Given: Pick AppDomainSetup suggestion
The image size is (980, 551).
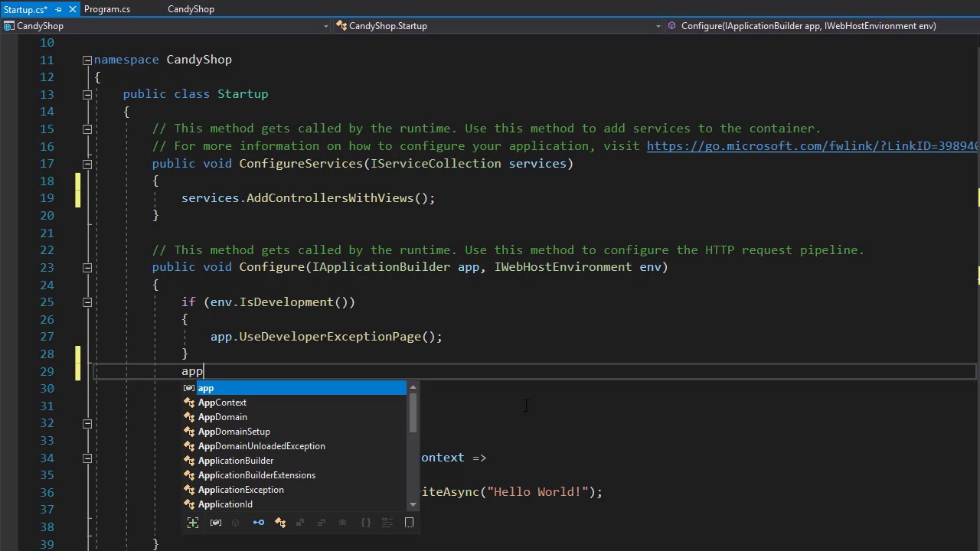Looking at the screenshot, I should (x=295, y=432).
